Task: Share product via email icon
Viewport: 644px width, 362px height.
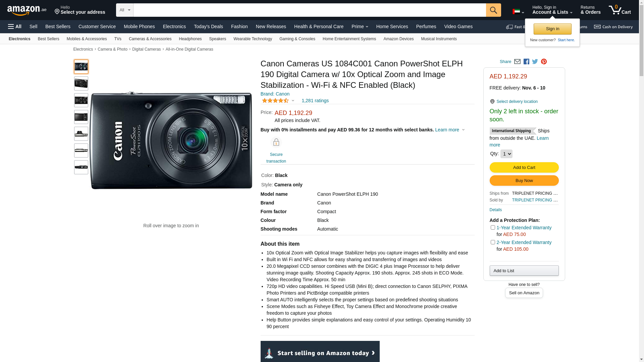Action: [x=517, y=62]
